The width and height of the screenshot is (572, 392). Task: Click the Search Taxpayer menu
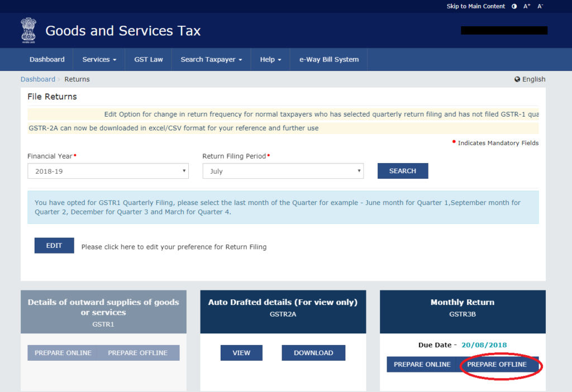211,59
